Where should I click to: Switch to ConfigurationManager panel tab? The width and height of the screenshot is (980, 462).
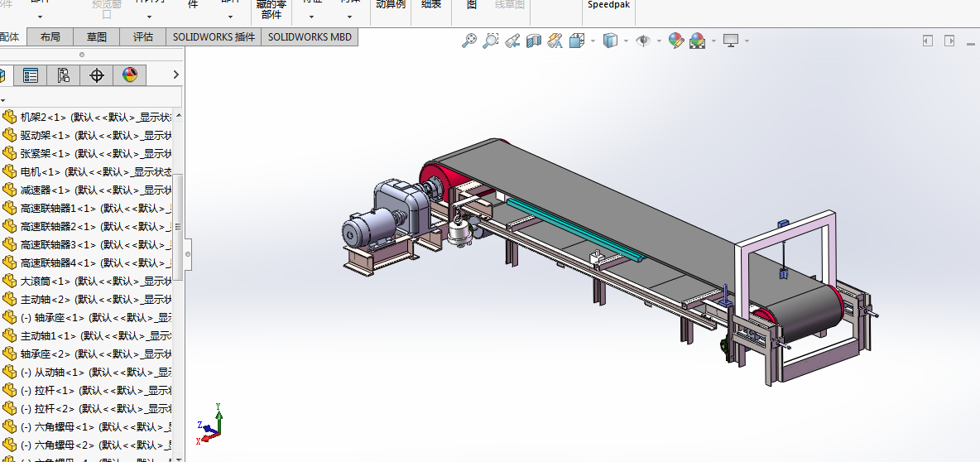pos(63,75)
